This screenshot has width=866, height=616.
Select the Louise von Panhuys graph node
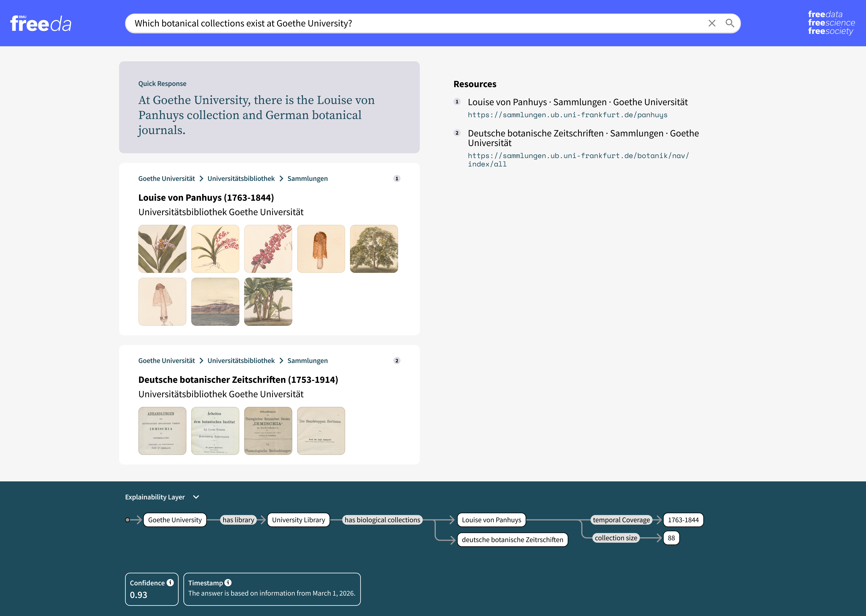coord(491,520)
